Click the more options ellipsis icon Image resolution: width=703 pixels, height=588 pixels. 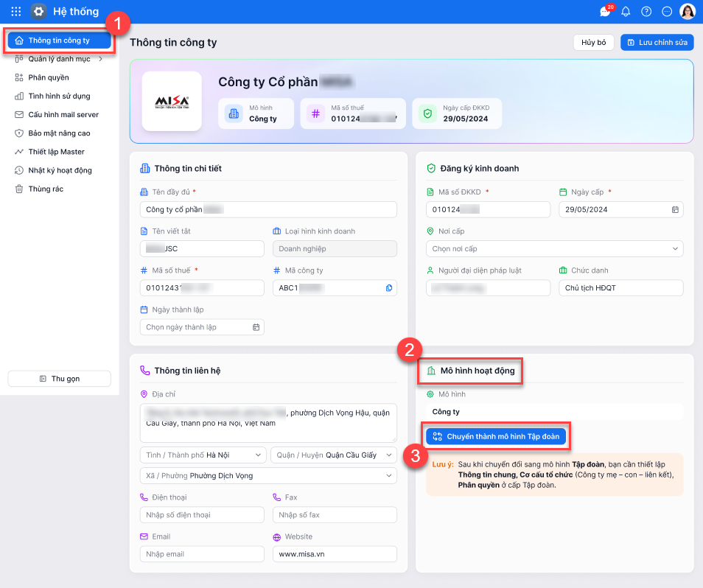667,12
